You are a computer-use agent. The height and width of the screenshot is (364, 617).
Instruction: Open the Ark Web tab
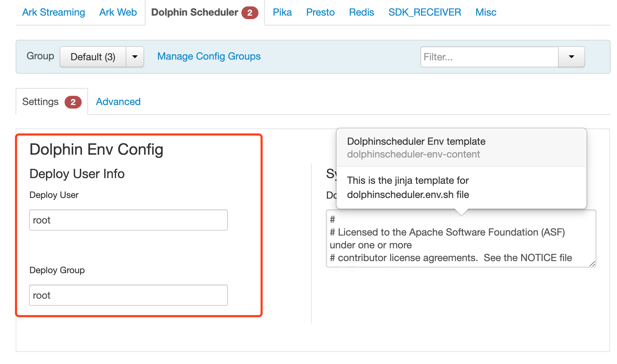coord(118,12)
